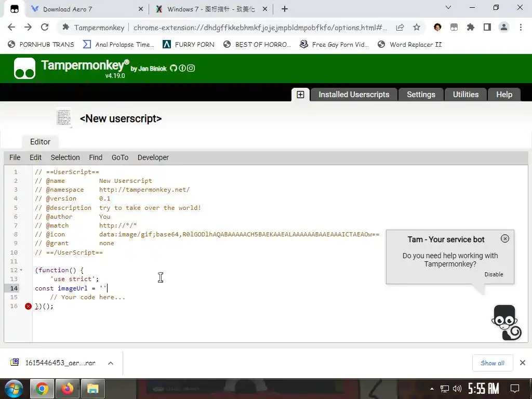Open the Word Replacer II bookmark
Image resolution: width=532 pixels, height=399 pixels.
pos(410,45)
